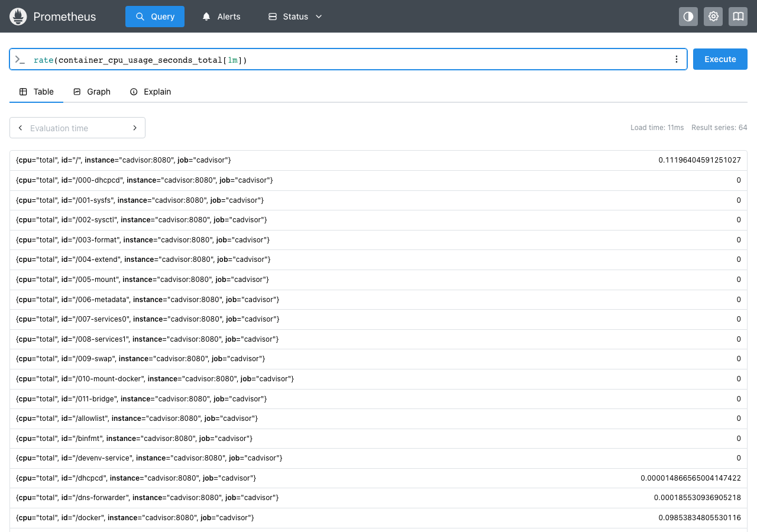Select the /010-mount-docker series row
Image resolution: width=757 pixels, height=532 pixels.
378,378
